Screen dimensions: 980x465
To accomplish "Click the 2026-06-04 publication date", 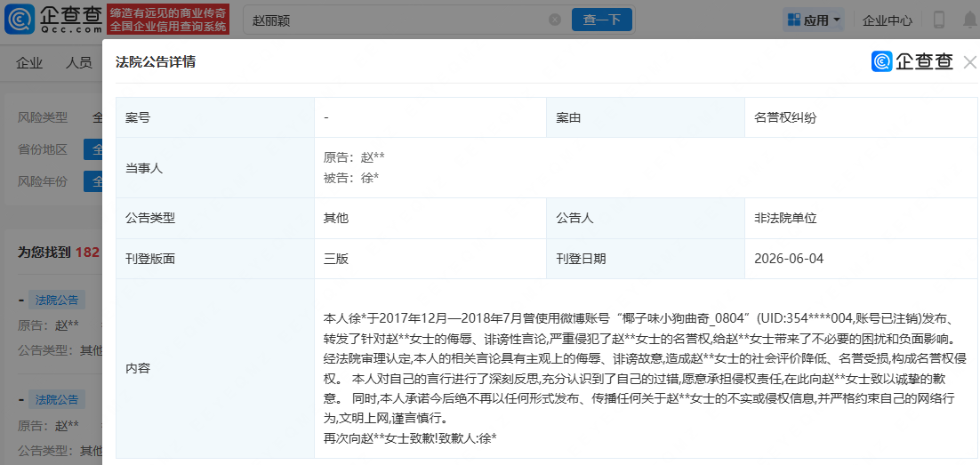I will (789, 258).
